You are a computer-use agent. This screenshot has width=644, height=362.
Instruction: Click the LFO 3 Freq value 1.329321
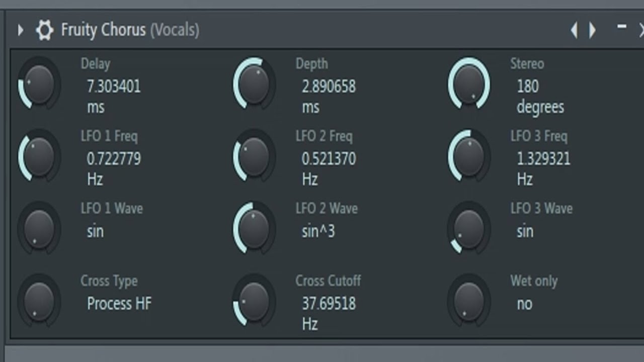point(543,159)
